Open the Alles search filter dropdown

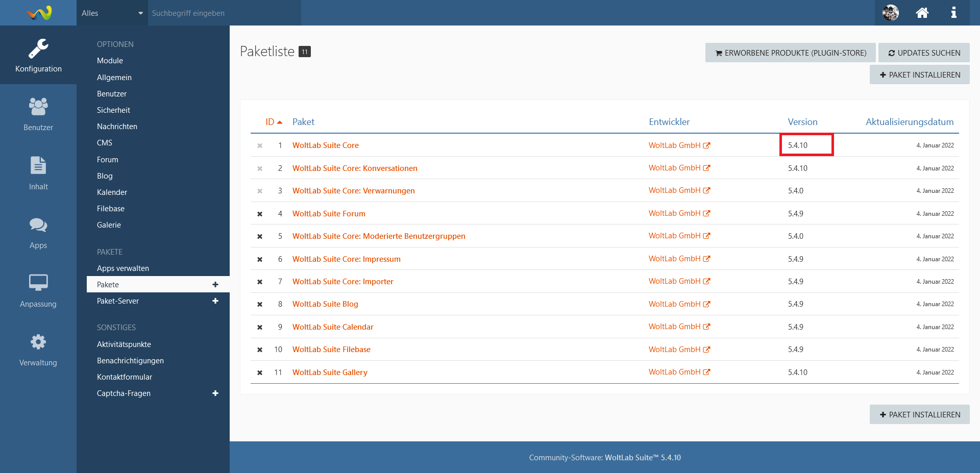(x=112, y=13)
